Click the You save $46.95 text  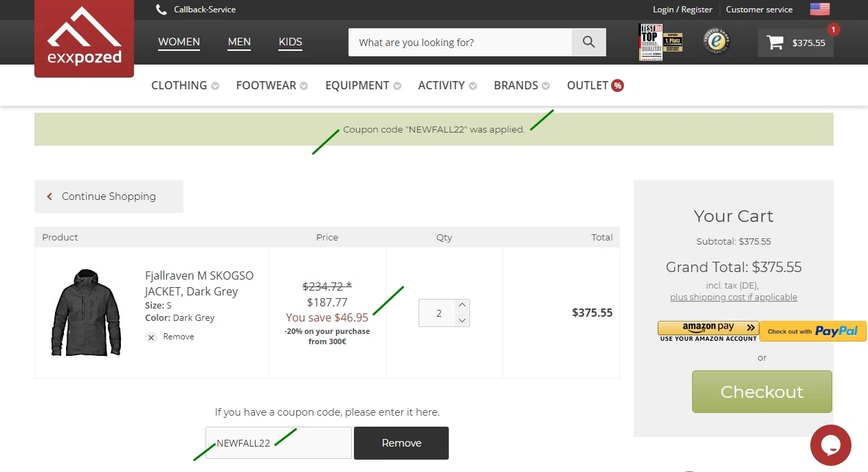[x=327, y=317]
